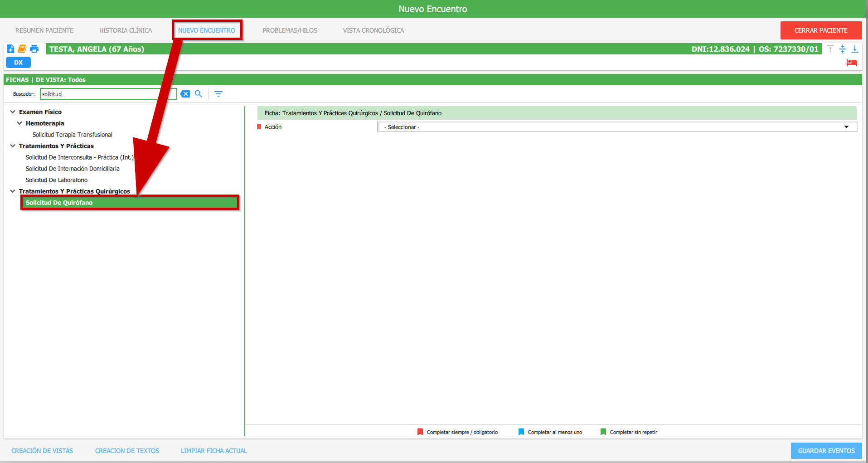Click the blue printer icon
This screenshot has width=868, height=463.
(x=34, y=49)
